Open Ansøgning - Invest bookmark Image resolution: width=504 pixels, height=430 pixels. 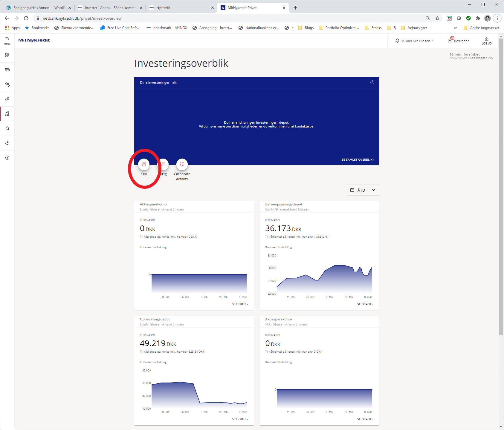point(212,28)
